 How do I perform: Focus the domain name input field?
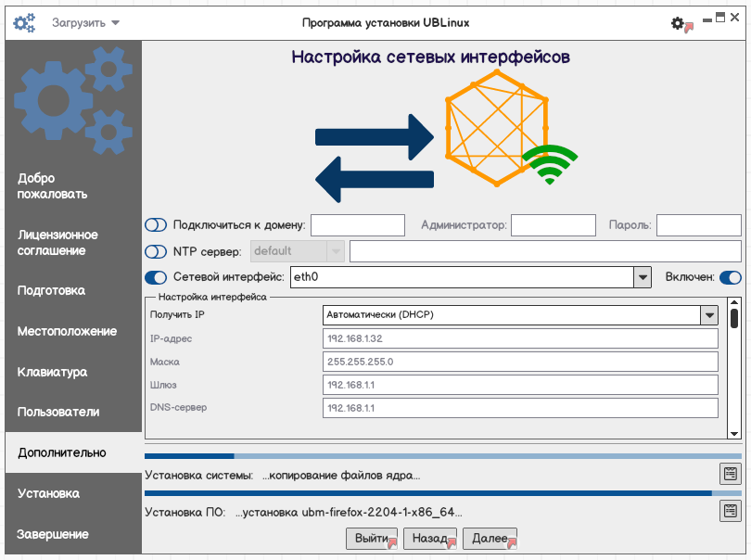358,225
